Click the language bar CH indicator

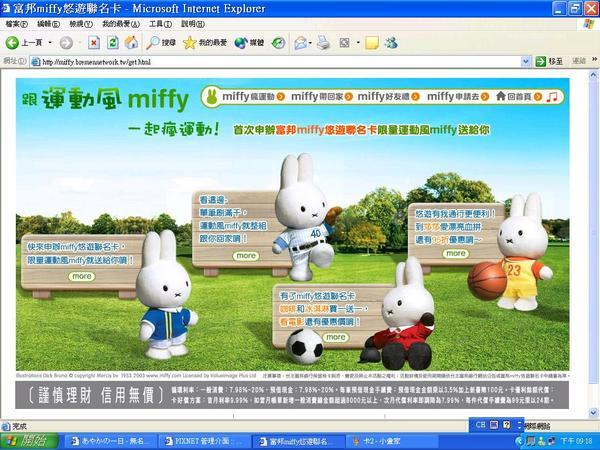480,425
